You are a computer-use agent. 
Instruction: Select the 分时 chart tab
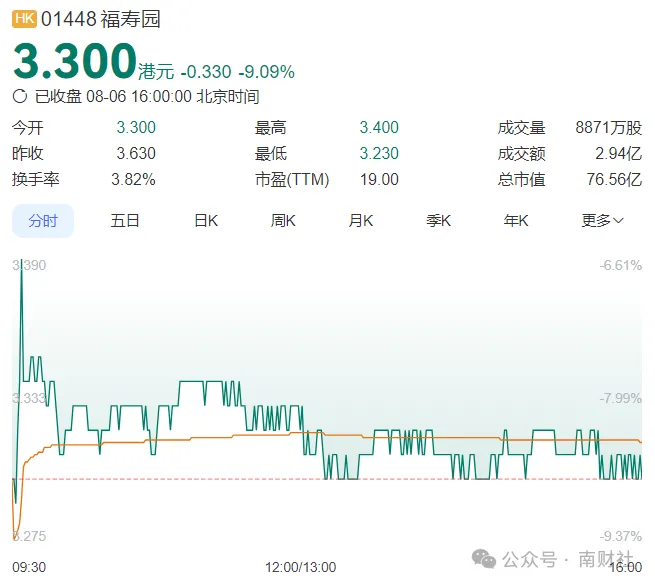(43, 221)
